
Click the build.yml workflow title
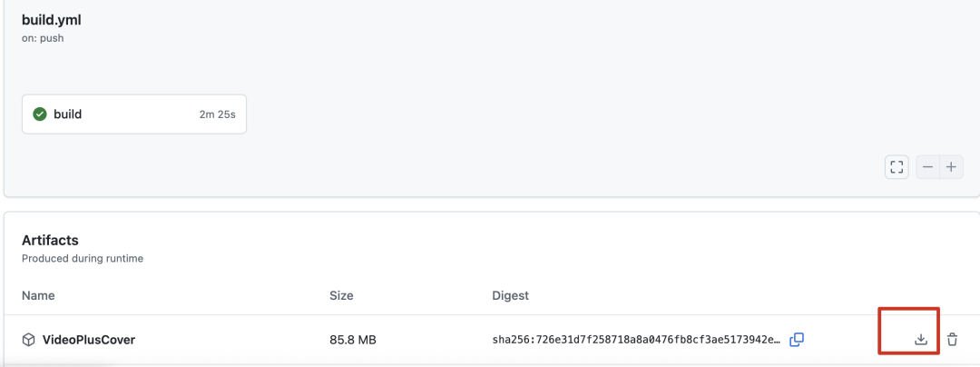pyautogui.click(x=52, y=20)
